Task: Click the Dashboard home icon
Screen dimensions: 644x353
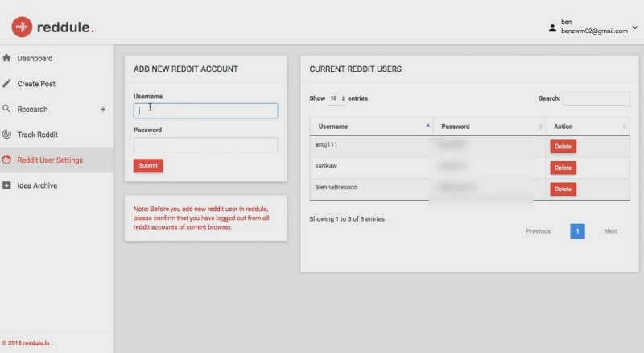Action: 6,58
